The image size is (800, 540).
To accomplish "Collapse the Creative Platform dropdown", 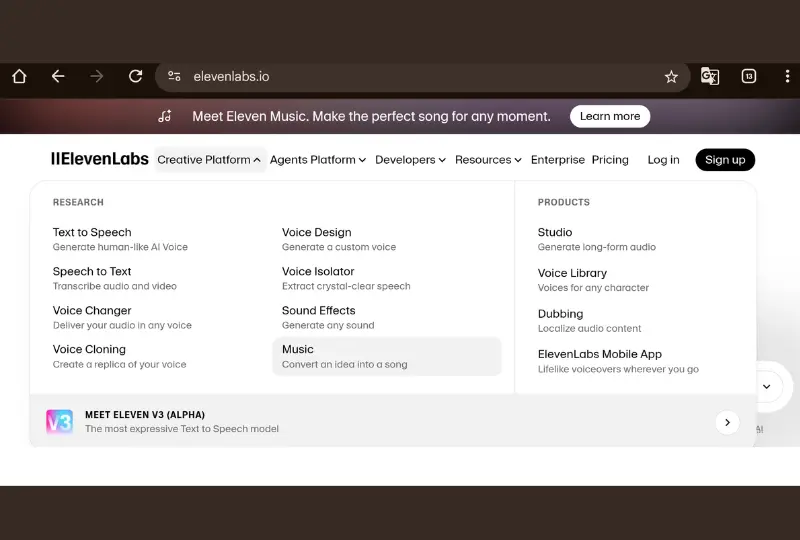I will tap(210, 160).
